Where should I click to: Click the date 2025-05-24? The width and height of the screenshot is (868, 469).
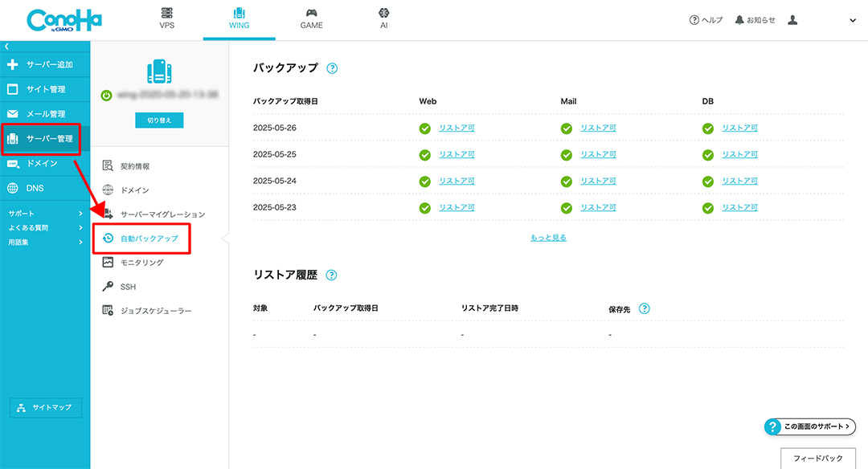point(275,181)
